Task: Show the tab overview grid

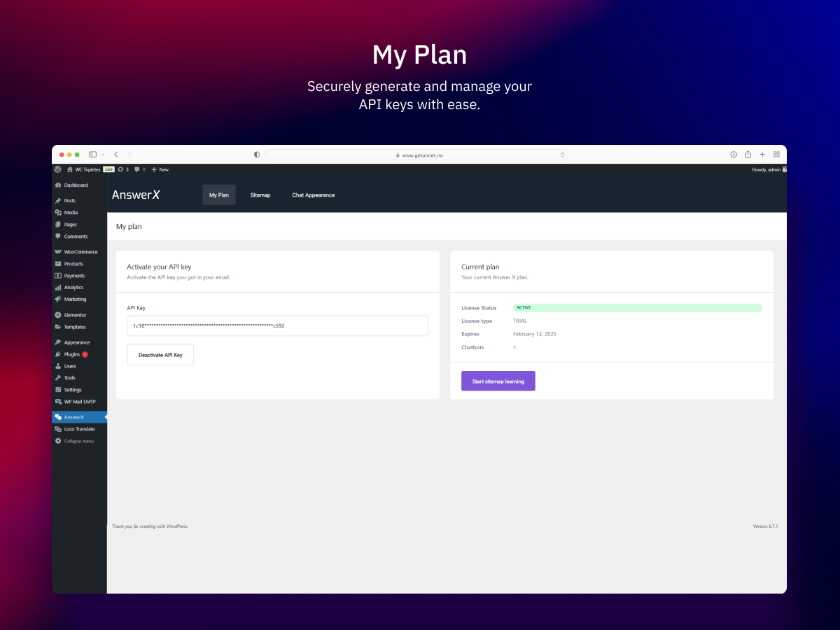Action: click(x=776, y=154)
